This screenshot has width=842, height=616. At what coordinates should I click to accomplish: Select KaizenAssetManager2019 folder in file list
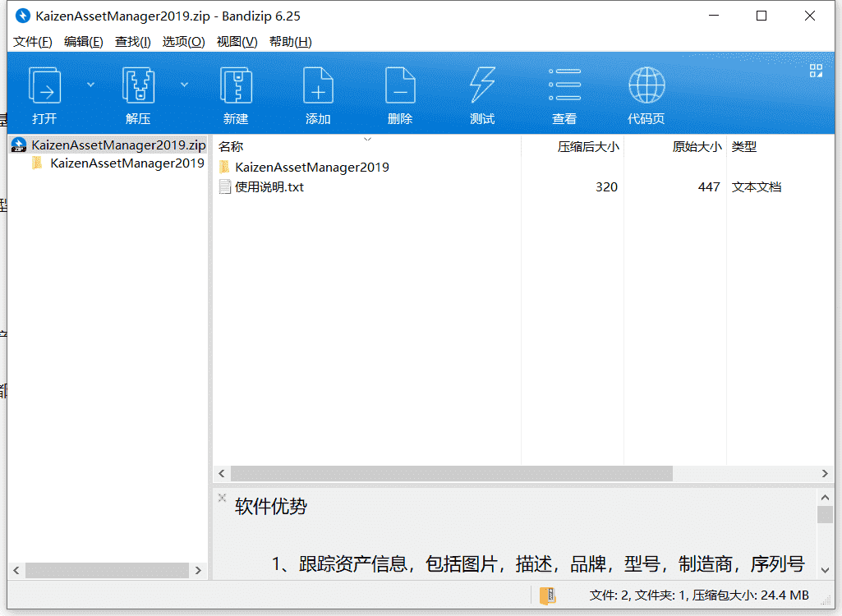coord(312,168)
